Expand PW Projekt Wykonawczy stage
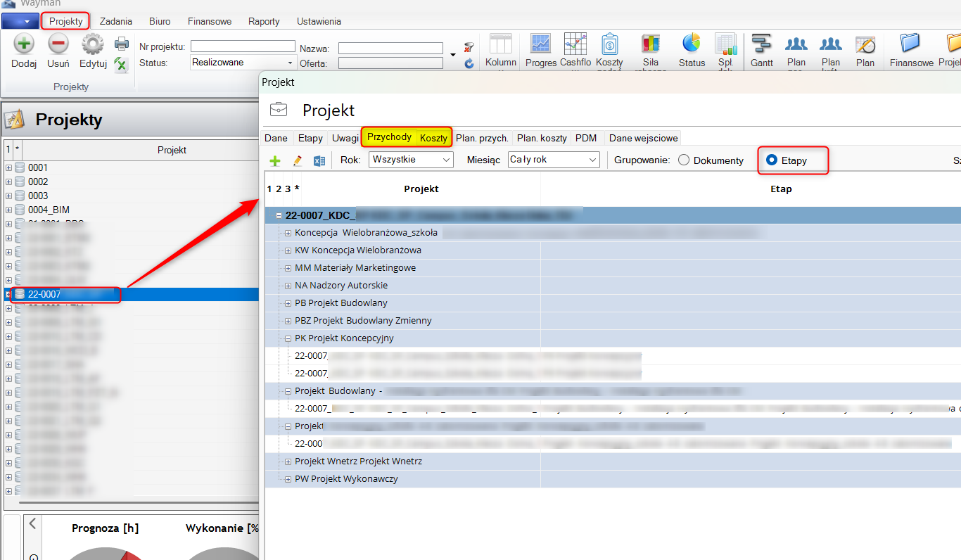 (x=288, y=478)
